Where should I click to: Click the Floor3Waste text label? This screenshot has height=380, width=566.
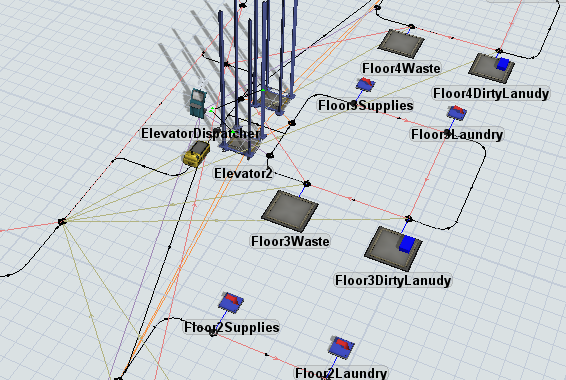pyautogui.click(x=291, y=241)
